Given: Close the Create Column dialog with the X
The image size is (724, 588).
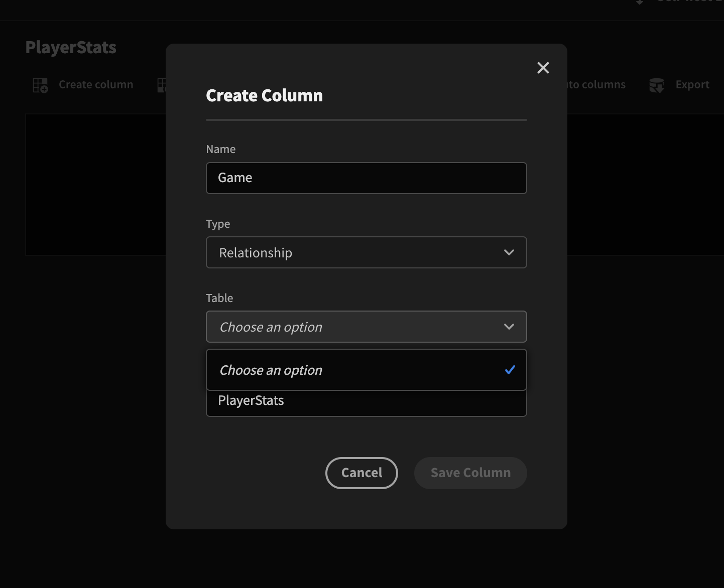Looking at the screenshot, I should pyautogui.click(x=543, y=68).
